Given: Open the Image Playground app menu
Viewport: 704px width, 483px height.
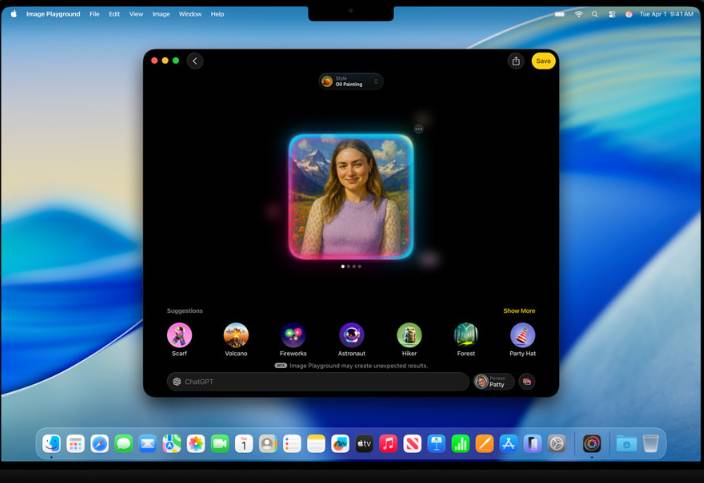Looking at the screenshot, I should click(53, 14).
